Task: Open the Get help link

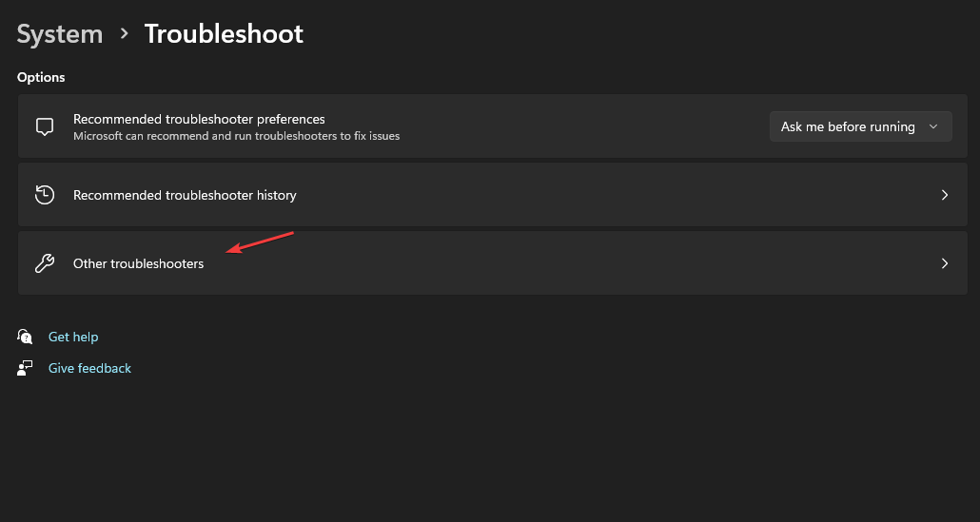Action: point(73,337)
